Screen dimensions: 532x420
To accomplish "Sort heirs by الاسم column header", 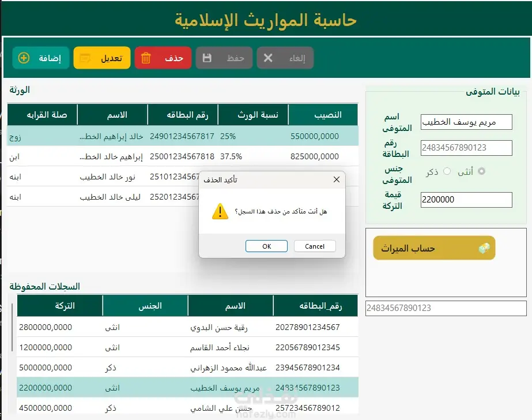I will coord(112,115).
